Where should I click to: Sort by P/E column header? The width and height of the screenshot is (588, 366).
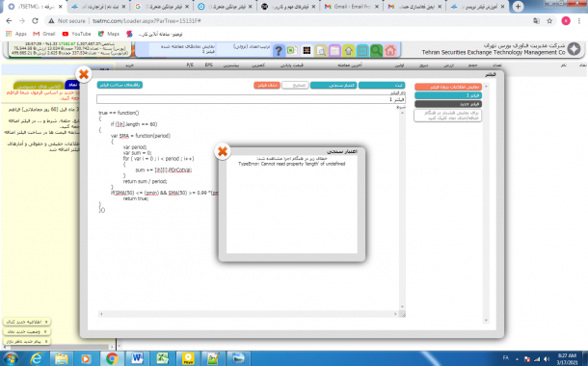pos(190,65)
